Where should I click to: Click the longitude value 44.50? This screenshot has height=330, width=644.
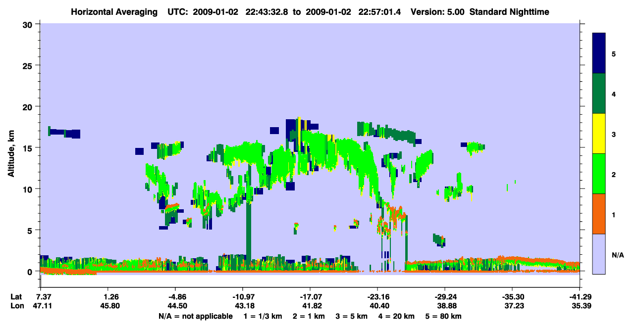coord(177,306)
